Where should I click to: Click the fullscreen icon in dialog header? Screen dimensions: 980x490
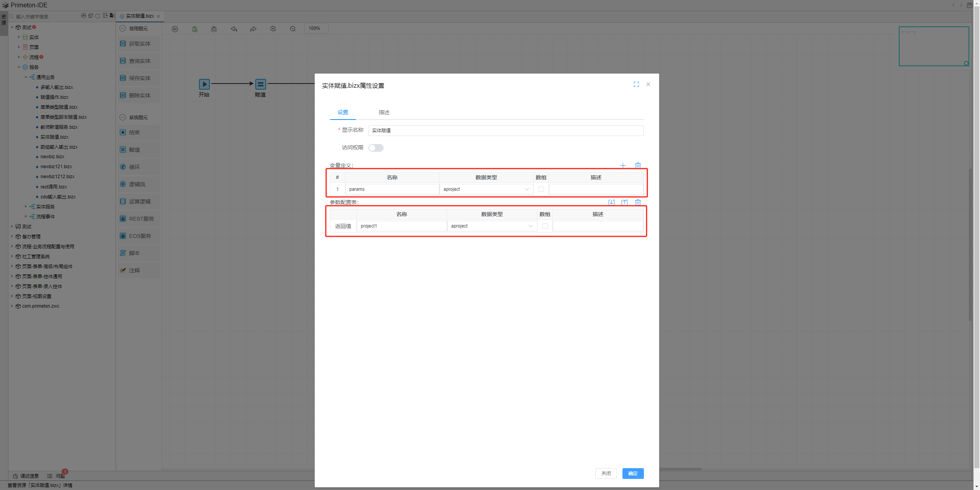click(636, 84)
